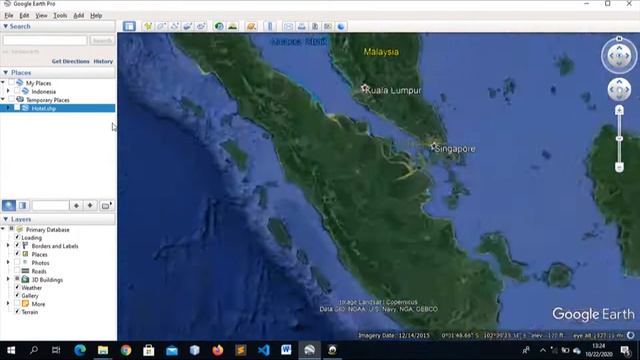Screen dimensions: 640x360
Task: Expand the Indonesia tree node
Action: [9, 91]
